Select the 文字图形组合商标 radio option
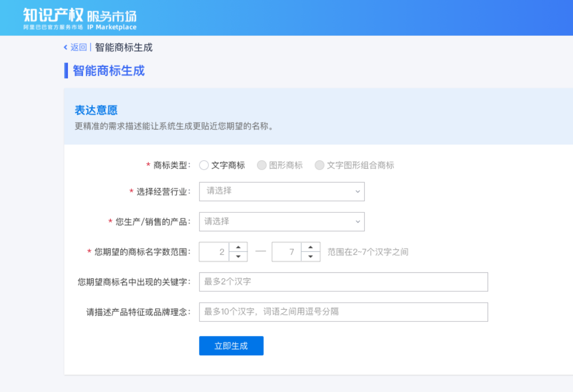The width and height of the screenshot is (573, 392). (320, 165)
